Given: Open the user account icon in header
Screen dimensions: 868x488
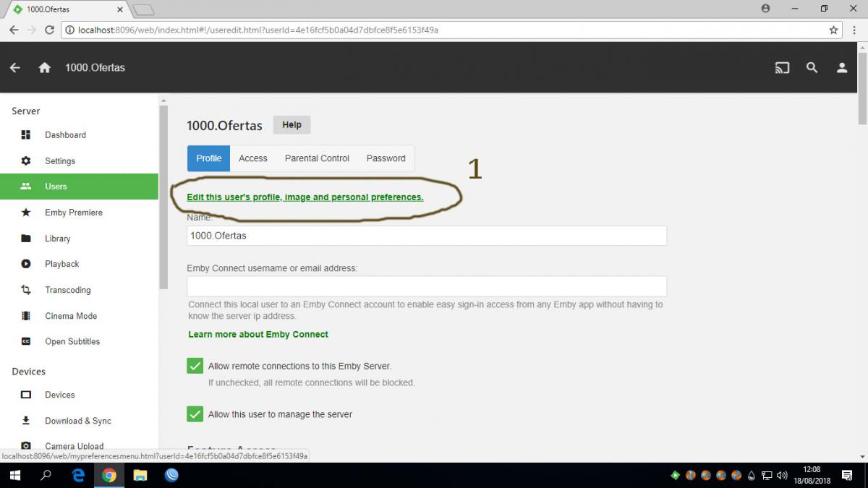Looking at the screenshot, I should point(842,67).
